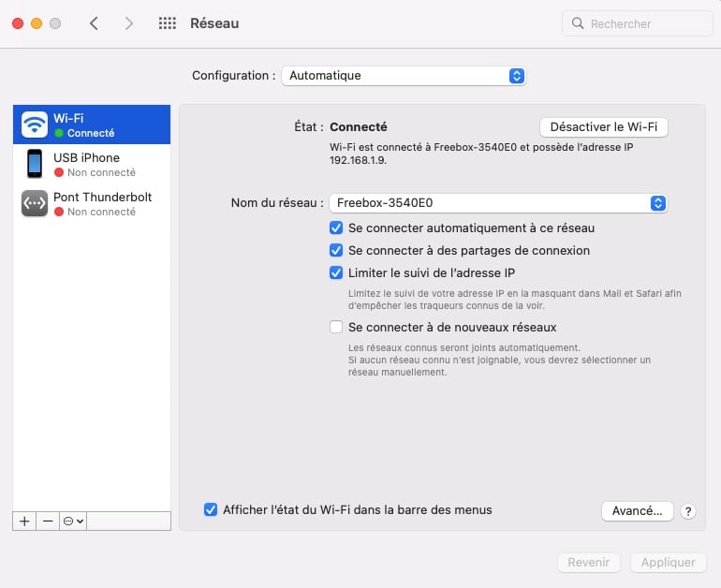Open the help question mark button
Image resolution: width=721 pixels, height=588 pixels.
click(688, 511)
